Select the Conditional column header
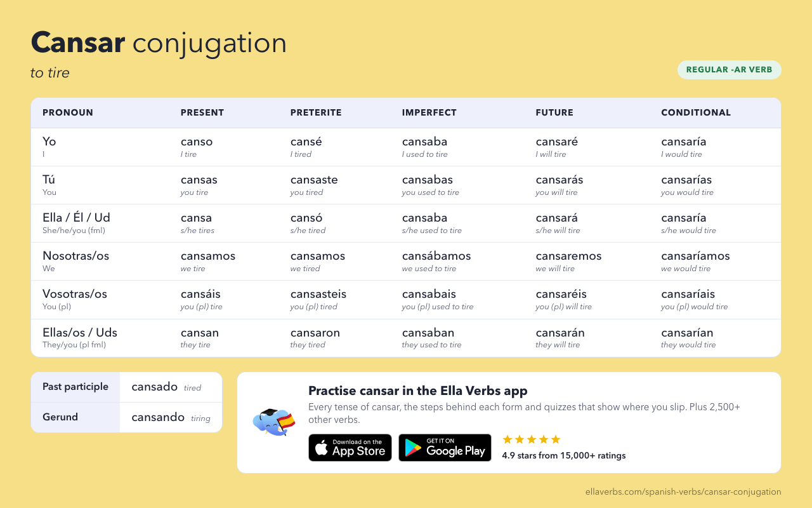Viewport: 812px width, 508px height. 696,112
